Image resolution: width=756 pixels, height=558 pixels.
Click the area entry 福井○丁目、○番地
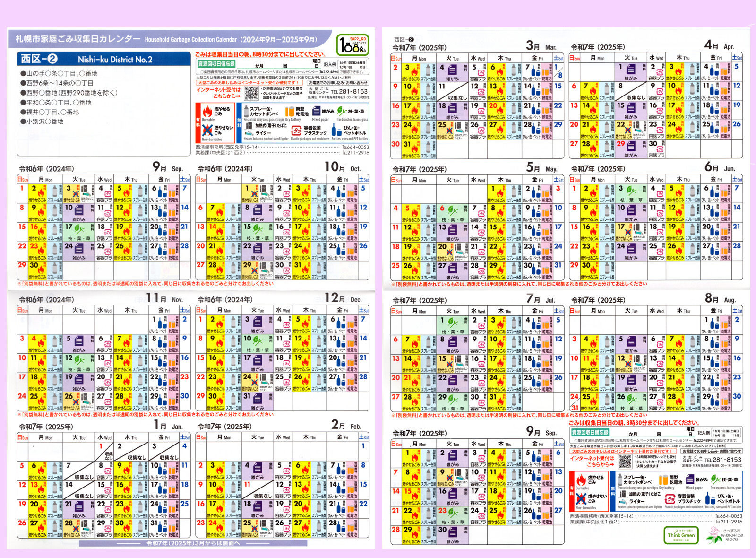tap(50, 112)
